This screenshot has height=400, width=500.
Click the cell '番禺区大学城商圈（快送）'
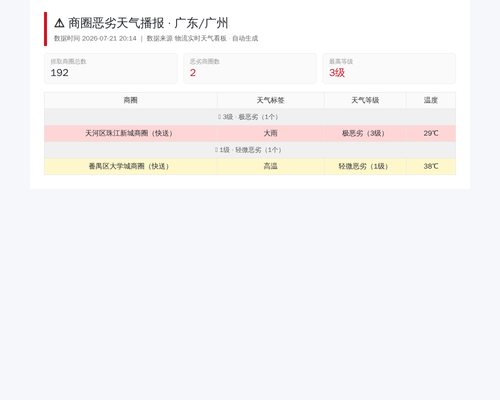pyautogui.click(x=130, y=166)
